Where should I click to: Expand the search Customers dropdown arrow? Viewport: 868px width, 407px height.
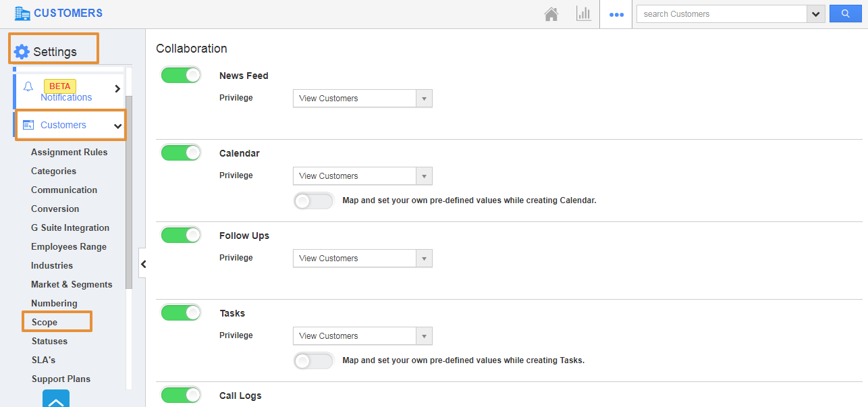coord(816,14)
